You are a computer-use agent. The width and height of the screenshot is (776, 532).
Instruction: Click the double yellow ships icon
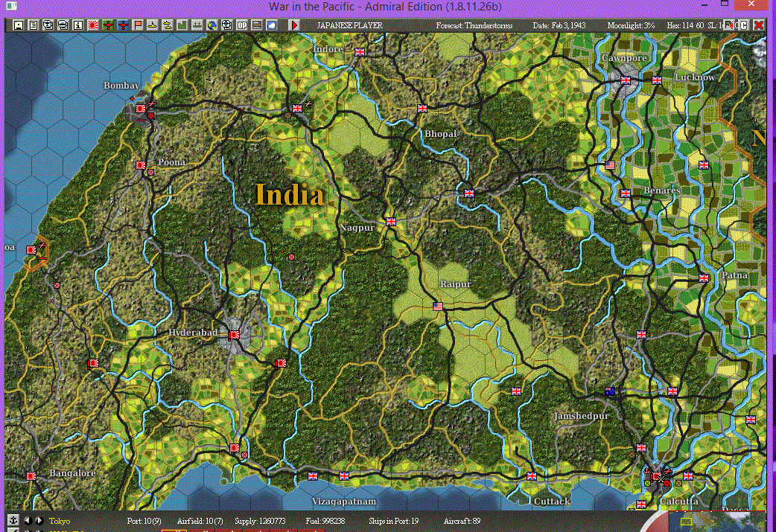[x=168, y=25]
